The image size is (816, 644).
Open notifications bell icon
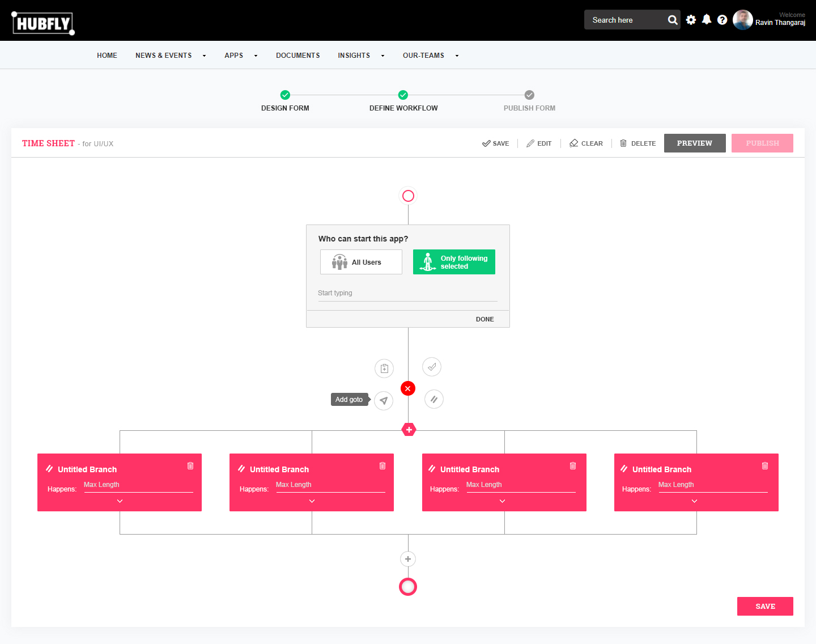pos(707,19)
